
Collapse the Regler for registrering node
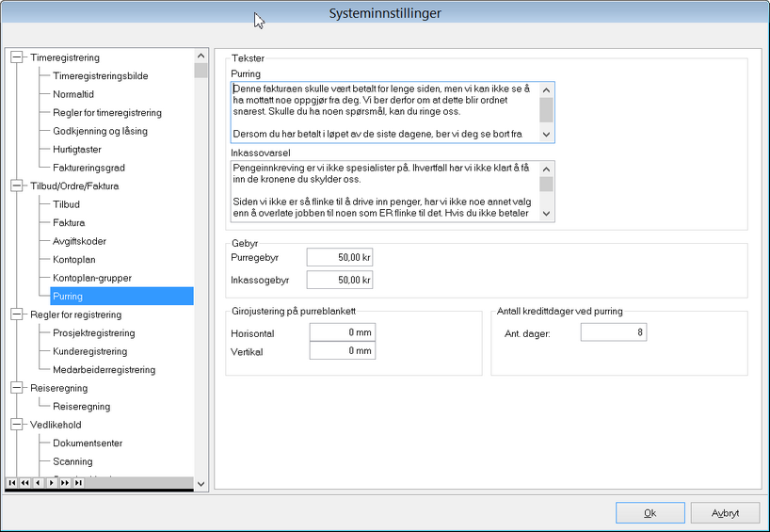point(17,314)
